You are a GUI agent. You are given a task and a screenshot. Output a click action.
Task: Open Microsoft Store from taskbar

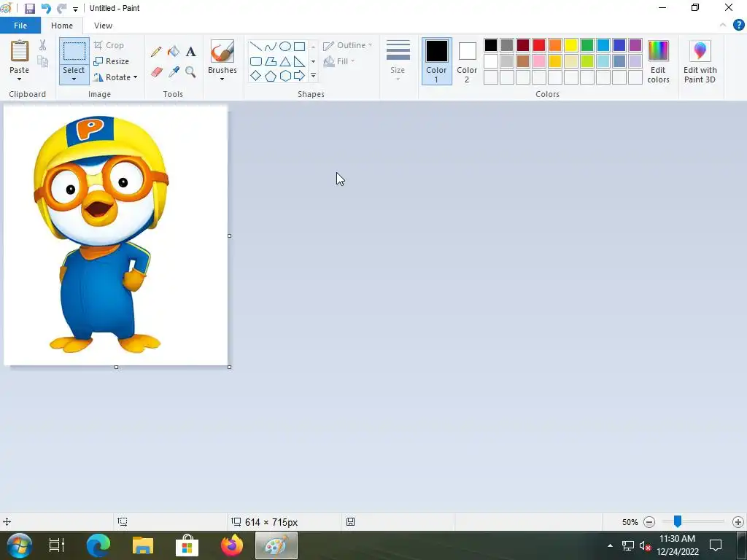(187, 545)
